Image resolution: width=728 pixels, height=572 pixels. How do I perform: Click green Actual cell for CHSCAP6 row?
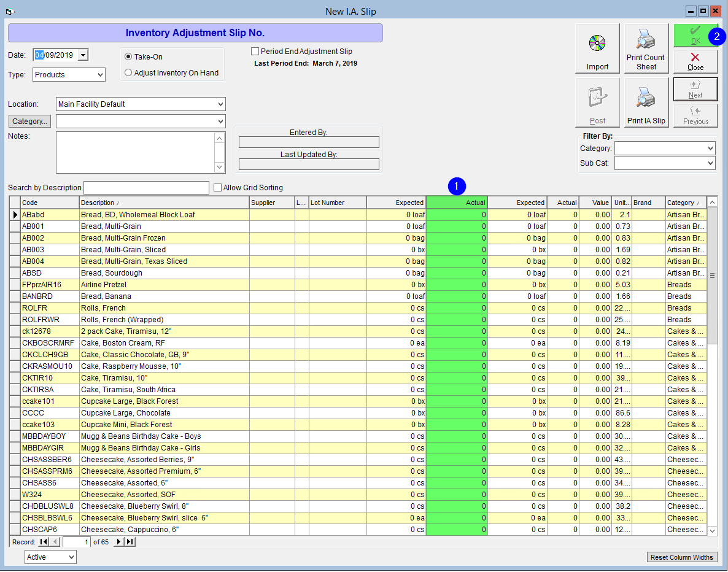[457, 529]
